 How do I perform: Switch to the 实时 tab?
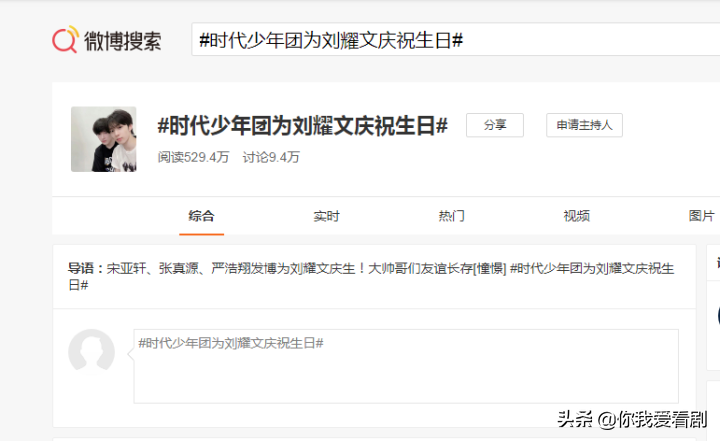[x=326, y=216]
